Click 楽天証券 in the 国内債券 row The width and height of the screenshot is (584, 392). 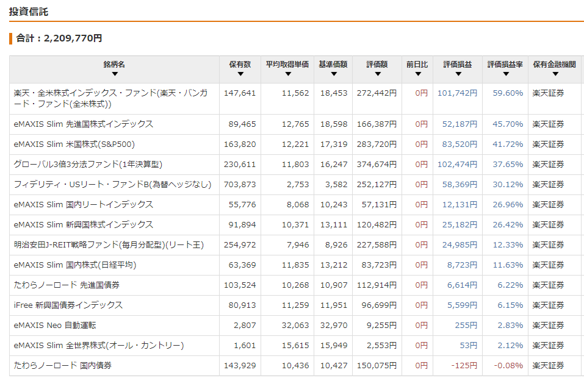548,365
